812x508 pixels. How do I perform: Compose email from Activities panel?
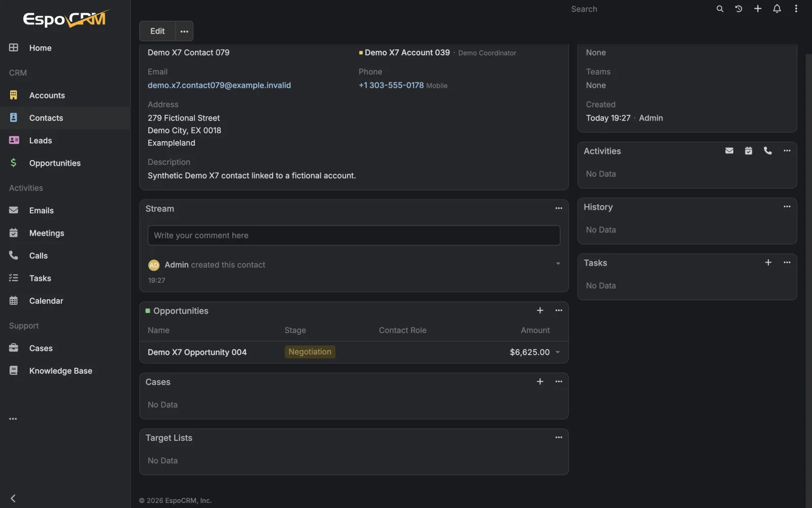(x=729, y=151)
